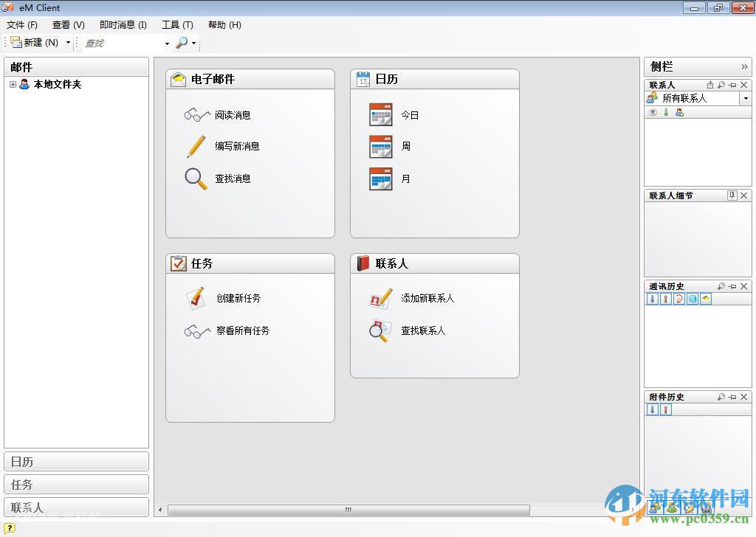Select the Skype filter in 通讯历史 panel
This screenshot has width=756, height=537.
coord(693,299)
